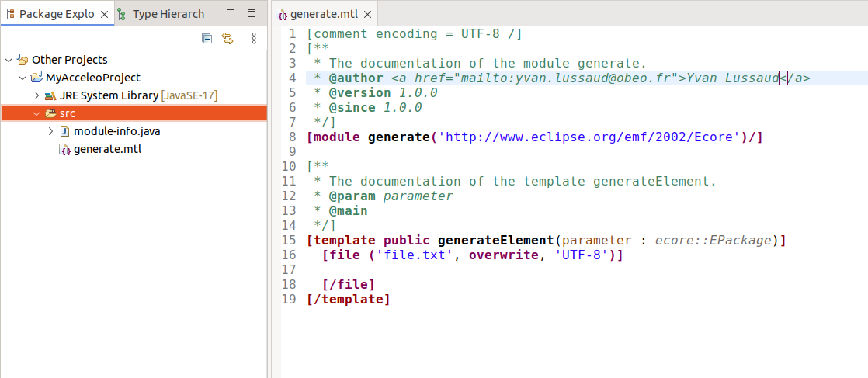Expand the module-info.java node
The image size is (868, 378).
[51, 131]
